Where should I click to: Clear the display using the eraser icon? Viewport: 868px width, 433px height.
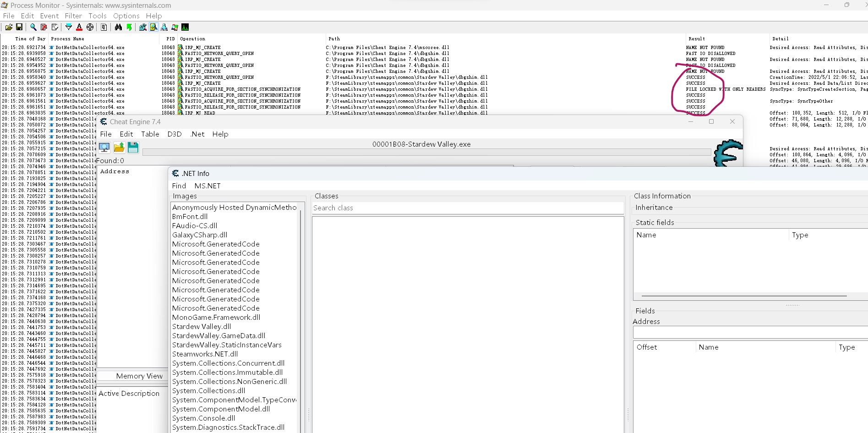coord(55,27)
